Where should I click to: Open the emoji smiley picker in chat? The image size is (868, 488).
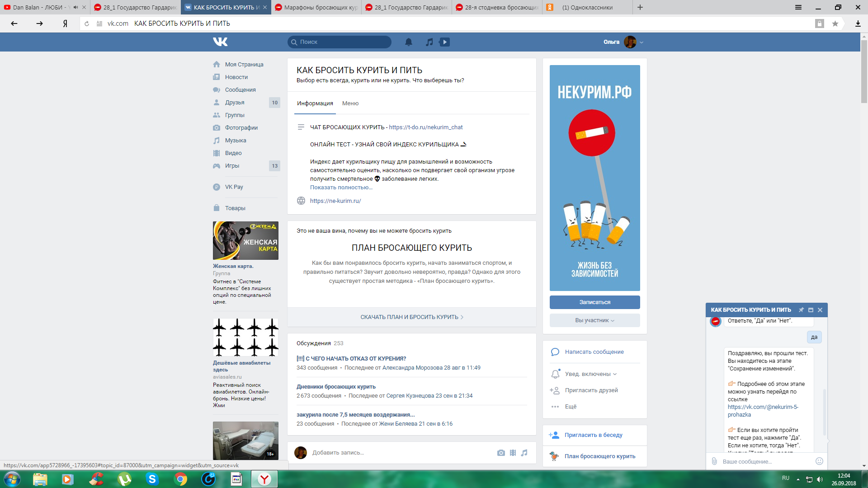pos(819,461)
